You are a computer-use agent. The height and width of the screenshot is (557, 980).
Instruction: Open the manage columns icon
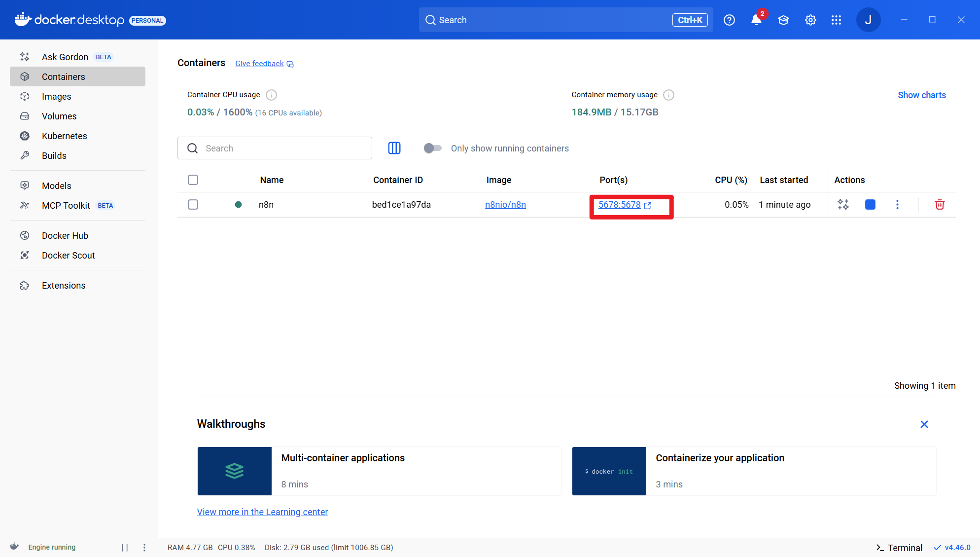click(394, 148)
